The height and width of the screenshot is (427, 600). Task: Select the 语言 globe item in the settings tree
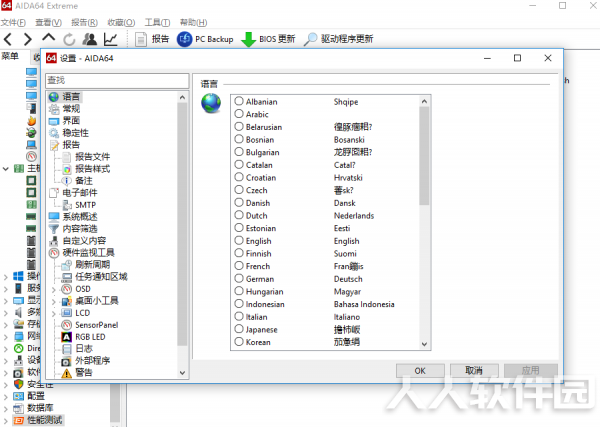pos(65,97)
